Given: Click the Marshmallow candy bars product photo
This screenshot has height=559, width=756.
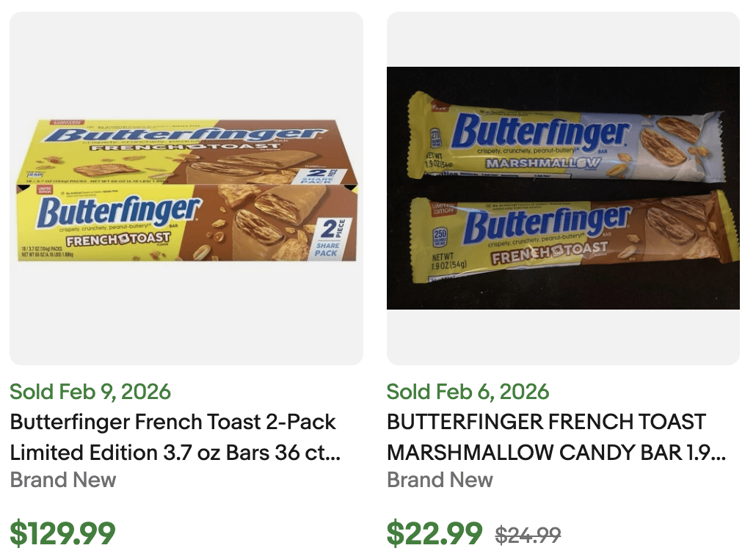Looking at the screenshot, I should pyautogui.click(x=564, y=189).
